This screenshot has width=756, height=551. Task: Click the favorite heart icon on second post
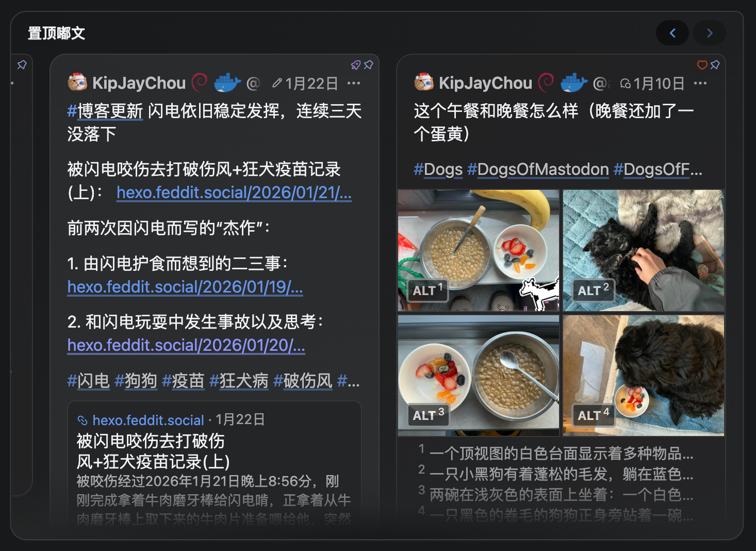(702, 65)
